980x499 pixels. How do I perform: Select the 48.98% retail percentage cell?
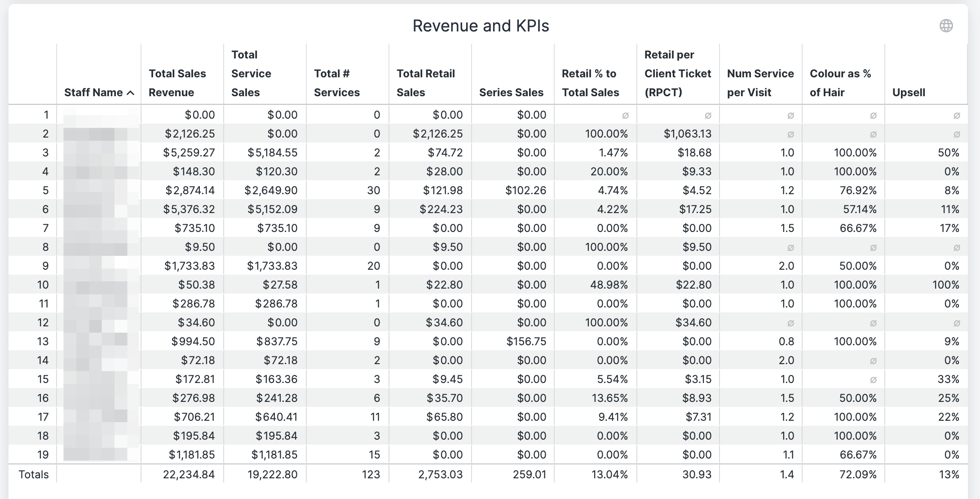click(609, 285)
